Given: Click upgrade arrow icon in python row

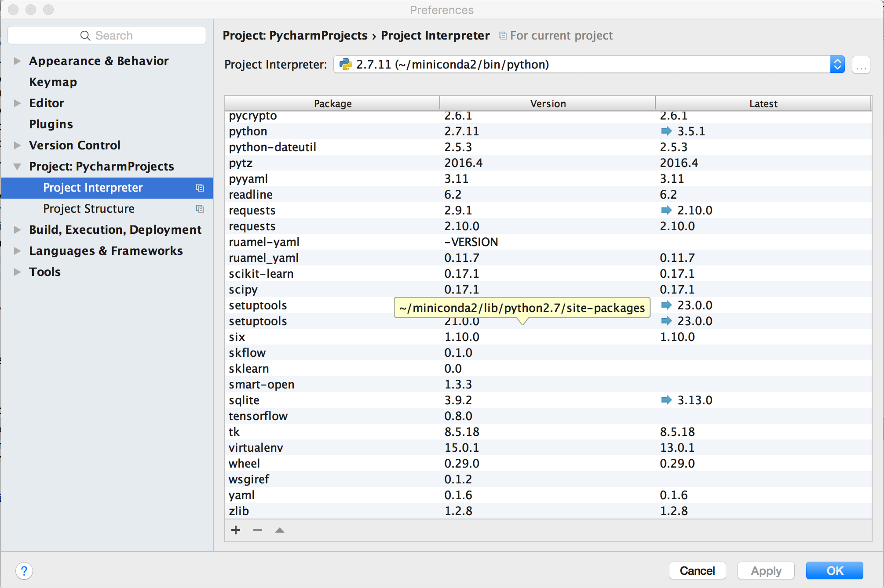Looking at the screenshot, I should point(666,131).
